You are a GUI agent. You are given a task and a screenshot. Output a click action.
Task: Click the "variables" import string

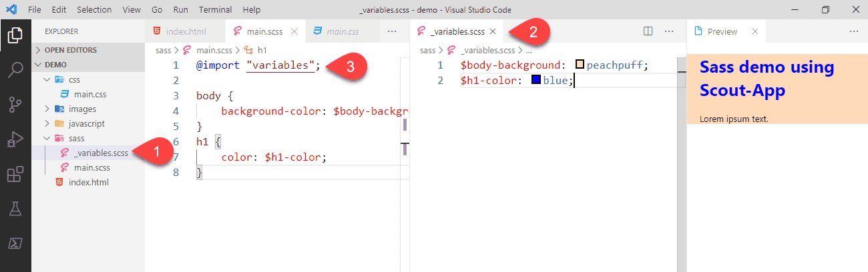(280, 65)
